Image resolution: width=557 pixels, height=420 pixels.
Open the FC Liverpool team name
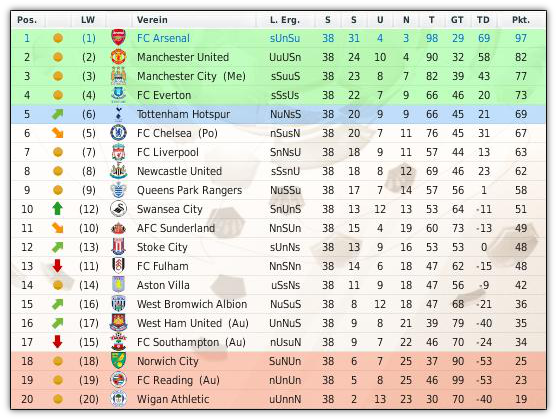pyautogui.click(x=168, y=152)
